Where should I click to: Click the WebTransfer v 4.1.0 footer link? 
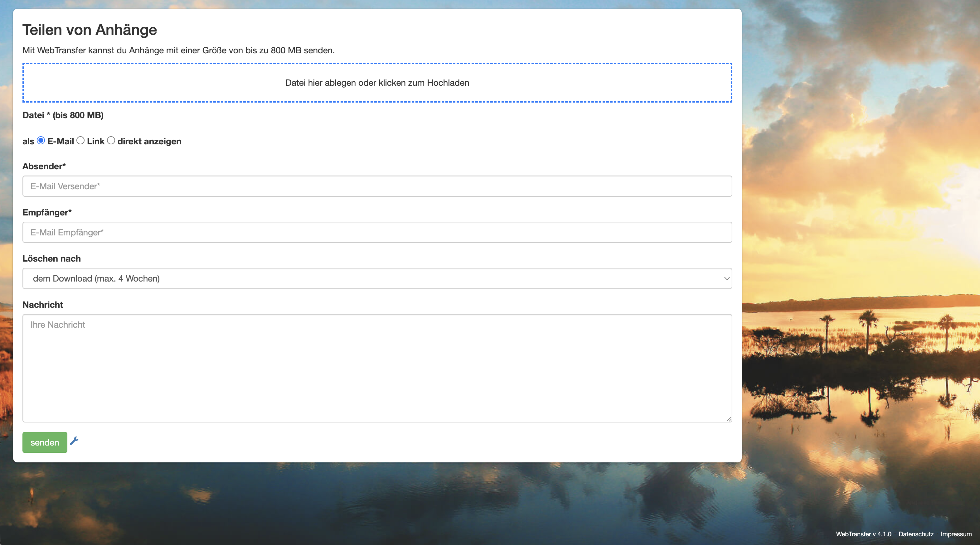tap(863, 534)
